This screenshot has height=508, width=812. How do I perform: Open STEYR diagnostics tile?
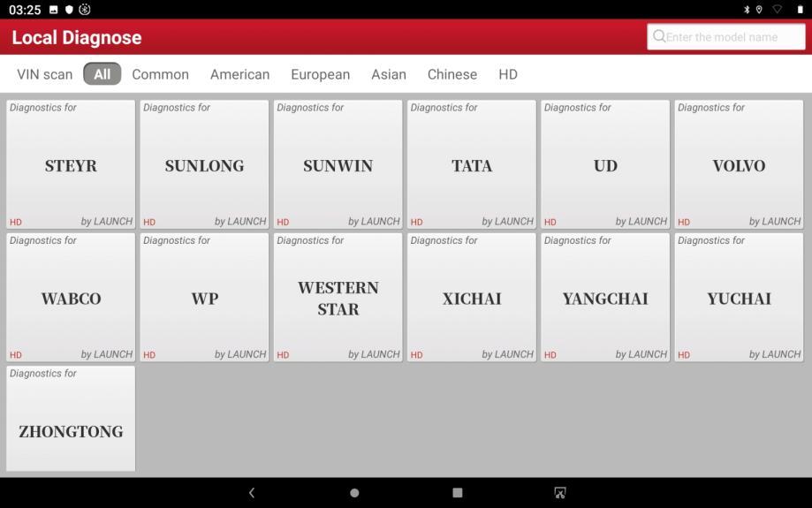[71, 164]
